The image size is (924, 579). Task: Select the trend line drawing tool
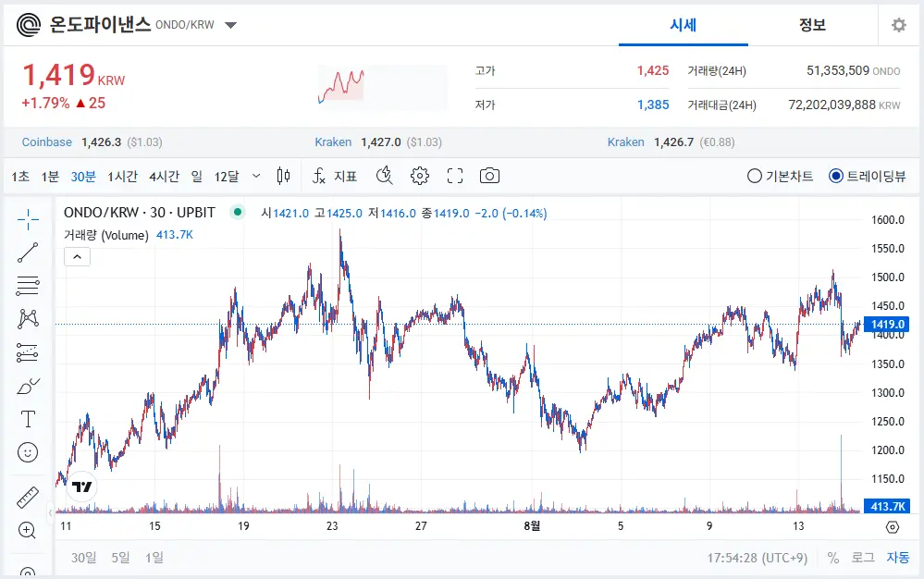coord(28,253)
